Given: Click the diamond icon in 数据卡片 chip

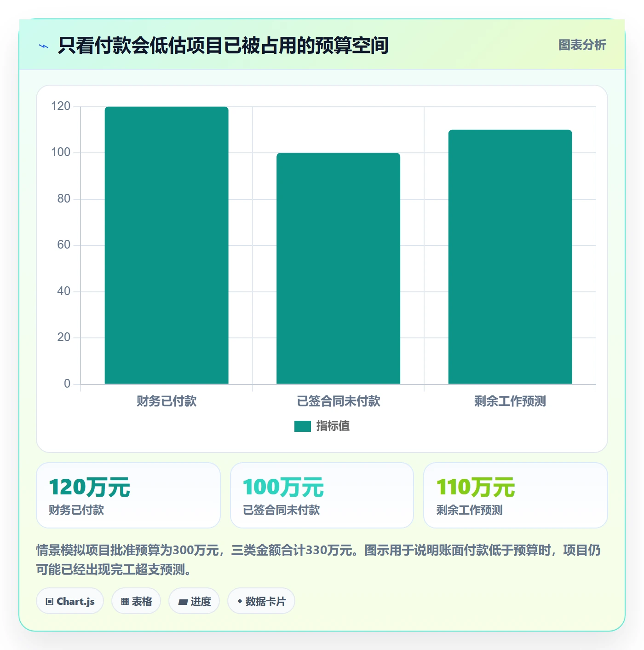Looking at the screenshot, I should [x=240, y=601].
